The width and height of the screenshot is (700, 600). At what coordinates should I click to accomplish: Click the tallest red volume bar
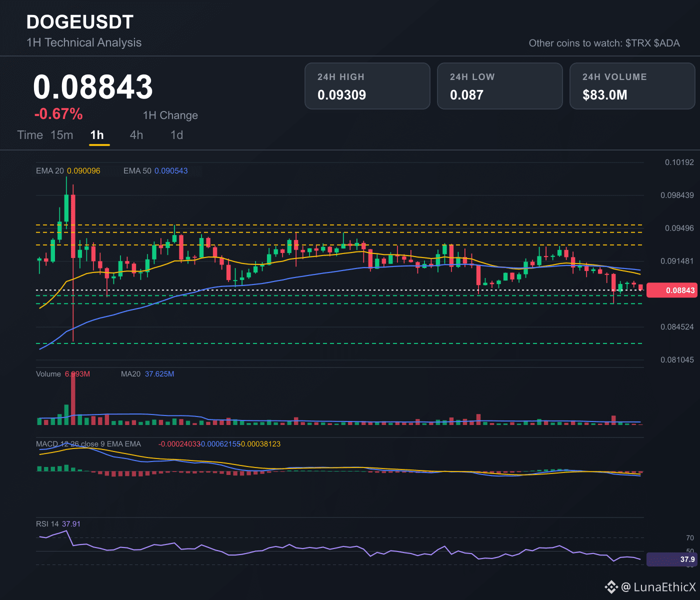(73, 399)
